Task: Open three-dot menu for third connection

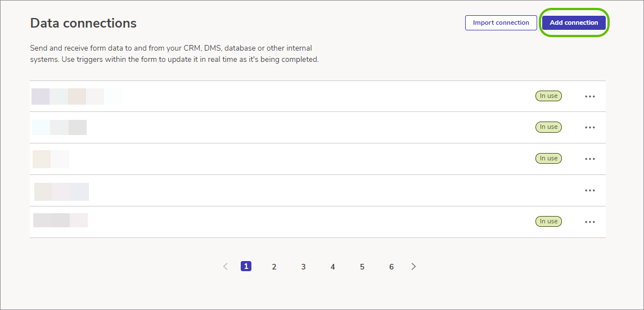Action: click(590, 159)
